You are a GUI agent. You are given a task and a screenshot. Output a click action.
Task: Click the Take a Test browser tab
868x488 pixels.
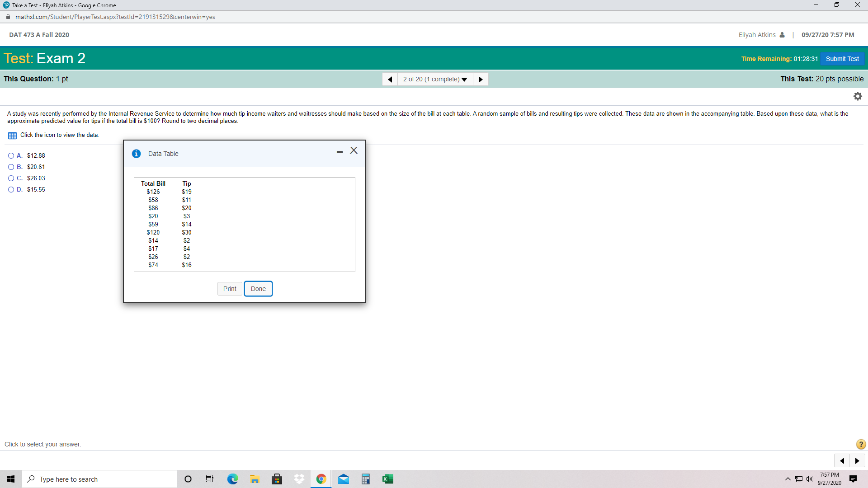(x=59, y=5)
